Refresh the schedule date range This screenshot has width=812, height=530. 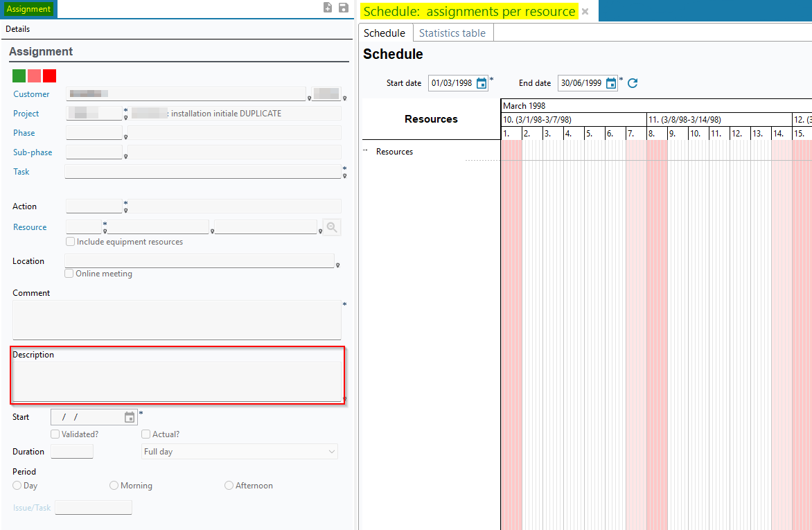633,83
